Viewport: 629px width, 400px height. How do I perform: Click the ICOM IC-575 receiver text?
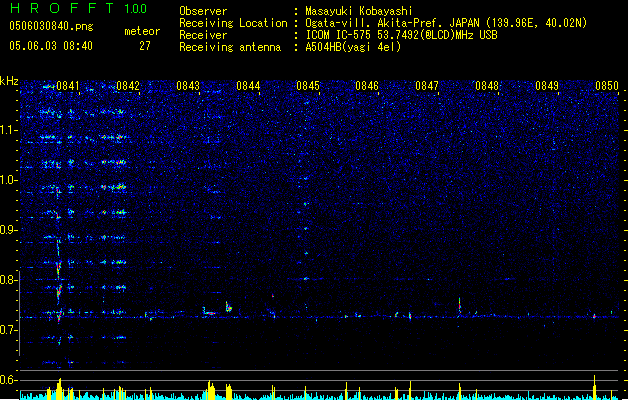pyautogui.click(x=402, y=35)
